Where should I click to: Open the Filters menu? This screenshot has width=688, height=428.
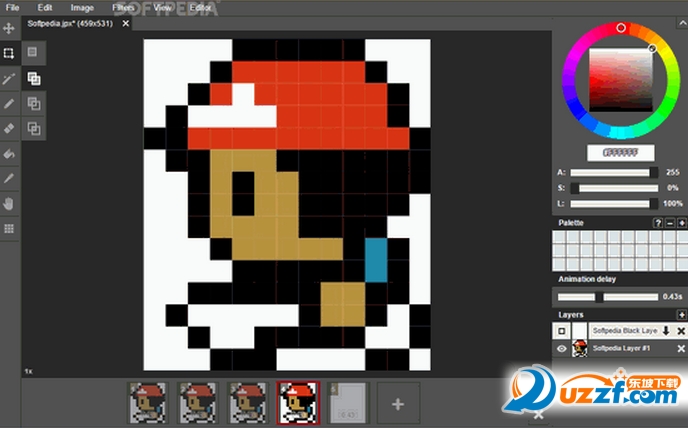pos(123,8)
